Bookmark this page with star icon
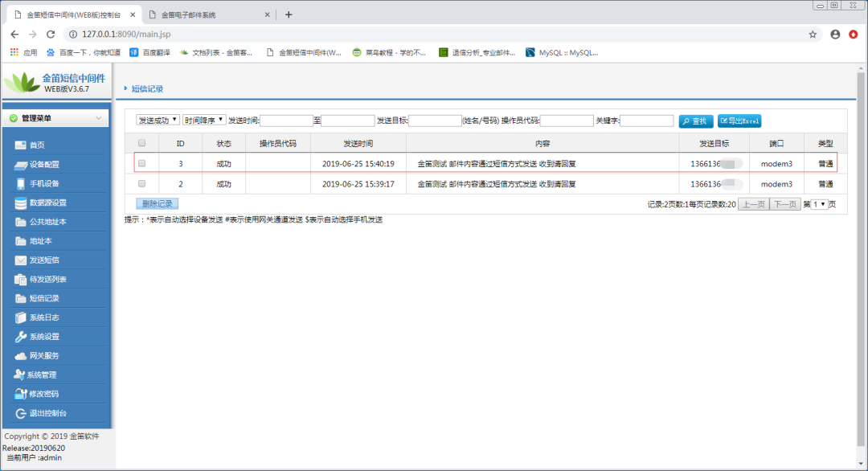This screenshot has width=868, height=471. click(x=813, y=35)
